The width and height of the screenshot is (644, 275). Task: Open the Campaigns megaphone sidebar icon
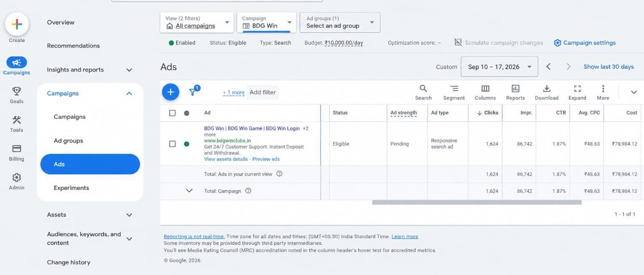17,62
